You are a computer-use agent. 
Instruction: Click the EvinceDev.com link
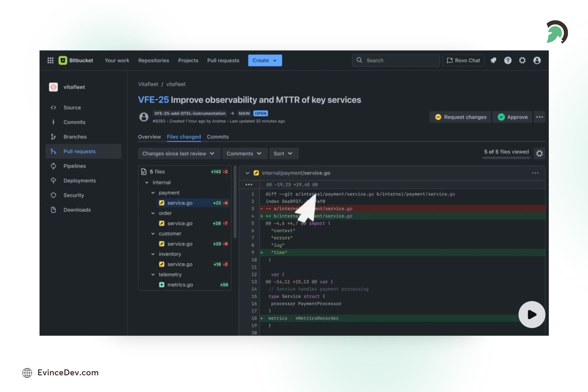[68, 372]
